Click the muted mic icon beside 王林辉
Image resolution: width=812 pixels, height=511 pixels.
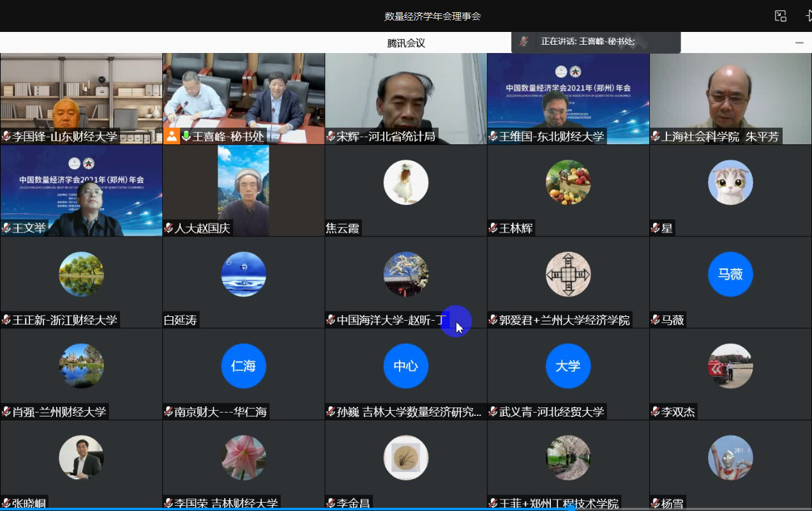[493, 228]
